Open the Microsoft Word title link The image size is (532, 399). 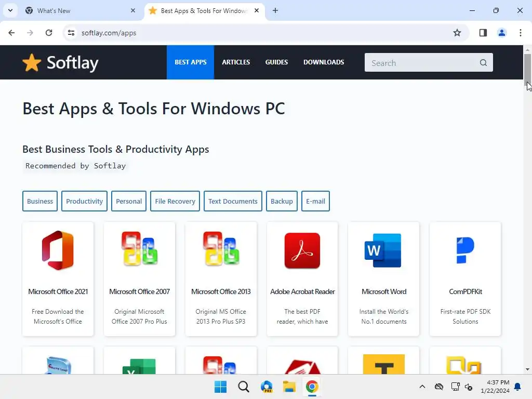pyautogui.click(x=384, y=291)
